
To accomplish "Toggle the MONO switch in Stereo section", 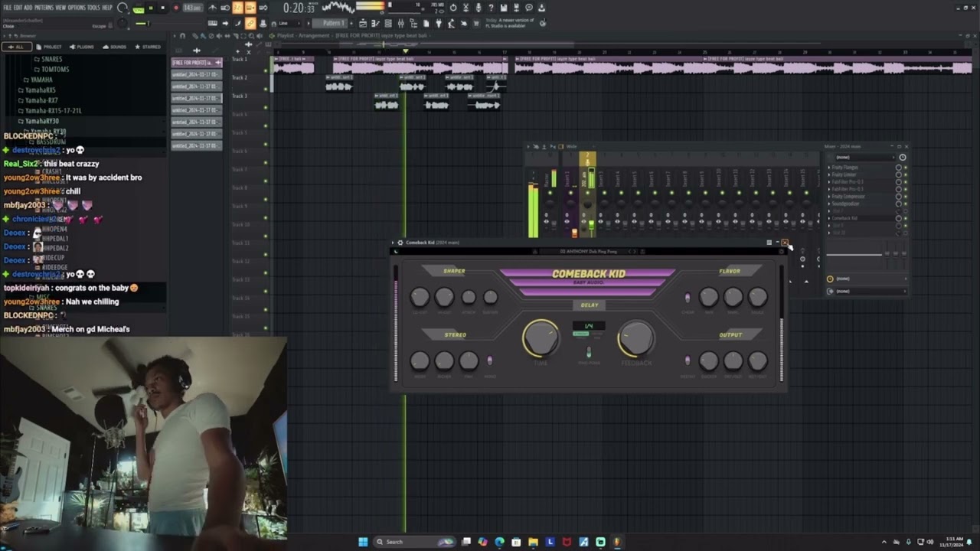I will click(x=490, y=360).
